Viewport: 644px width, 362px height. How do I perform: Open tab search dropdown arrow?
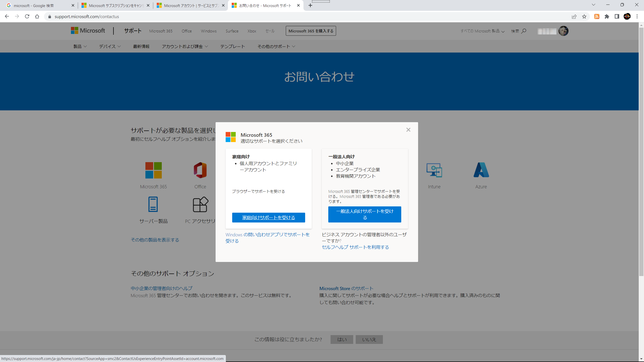(593, 5)
